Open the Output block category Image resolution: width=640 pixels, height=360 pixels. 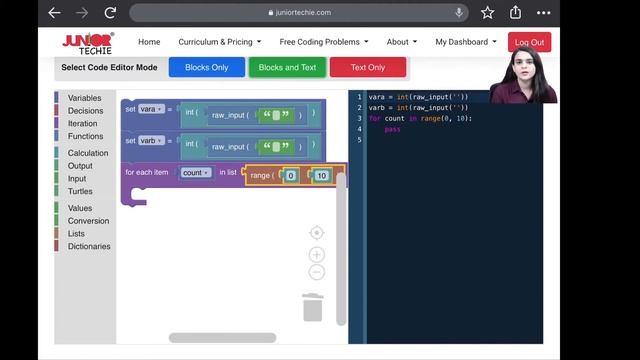coord(80,166)
